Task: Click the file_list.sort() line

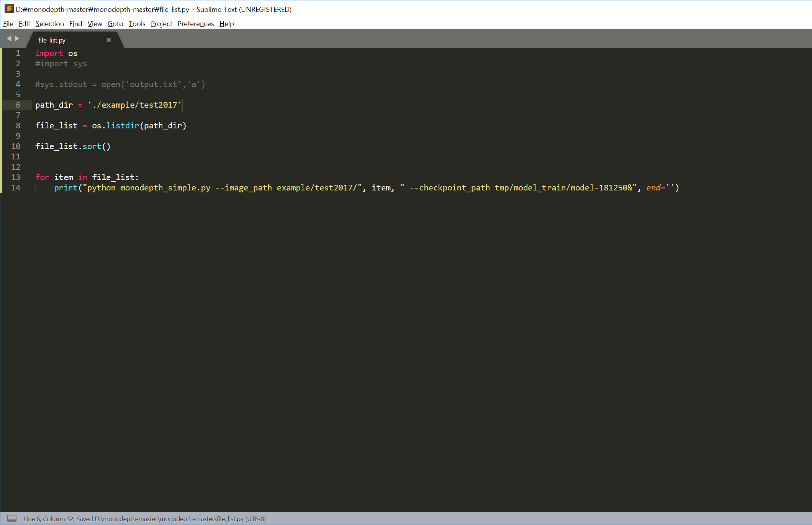Action: pyautogui.click(x=73, y=146)
